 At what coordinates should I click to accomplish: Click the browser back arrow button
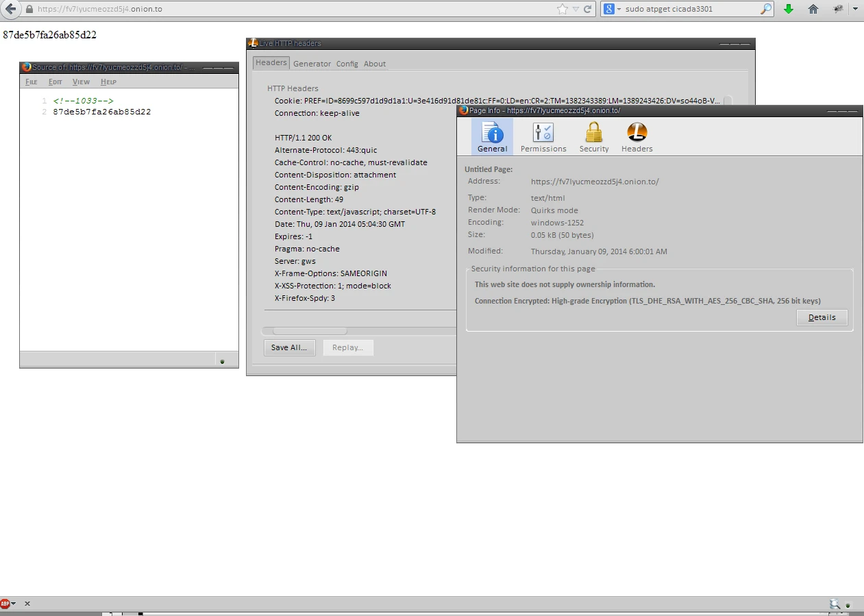pos(11,9)
